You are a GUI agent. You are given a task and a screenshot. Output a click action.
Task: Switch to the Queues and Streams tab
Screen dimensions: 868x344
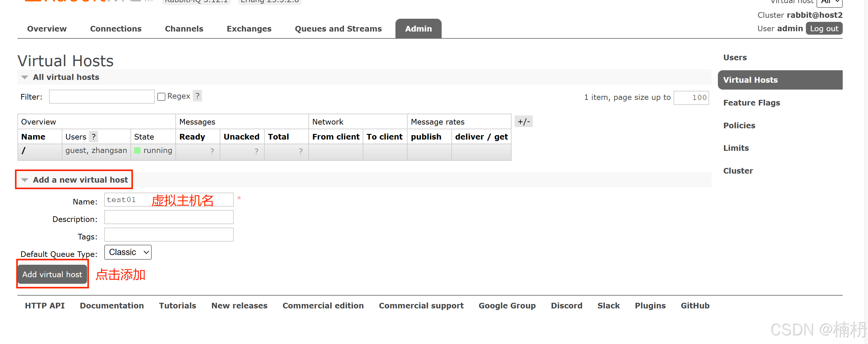pyautogui.click(x=338, y=29)
